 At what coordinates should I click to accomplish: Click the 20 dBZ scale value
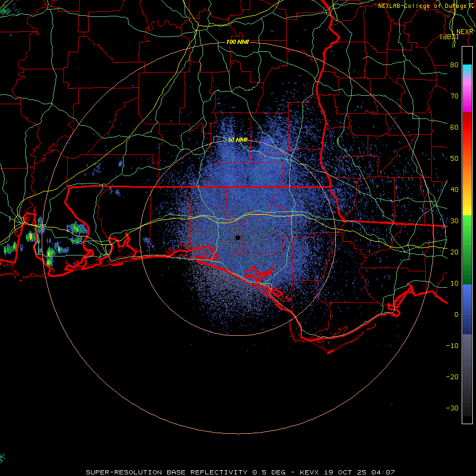coord(454,252)
